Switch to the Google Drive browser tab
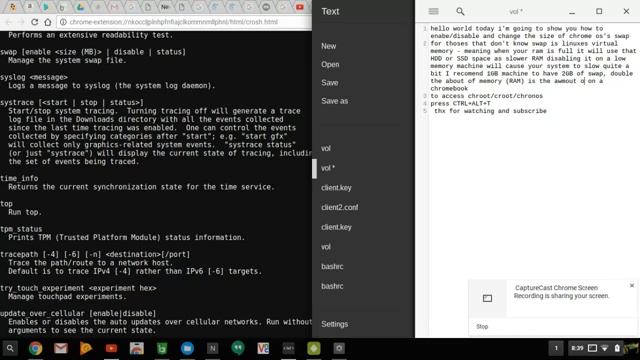 [x=80, y=7]
